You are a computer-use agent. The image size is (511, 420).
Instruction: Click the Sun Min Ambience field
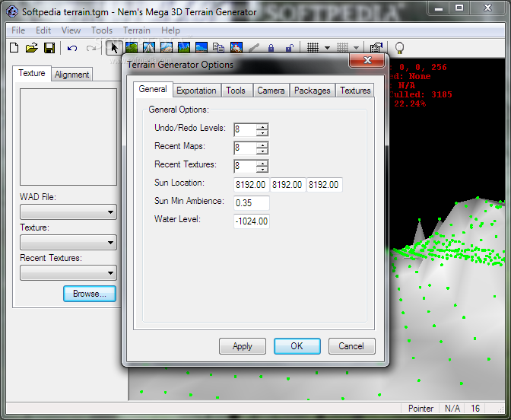click(251, 203)
